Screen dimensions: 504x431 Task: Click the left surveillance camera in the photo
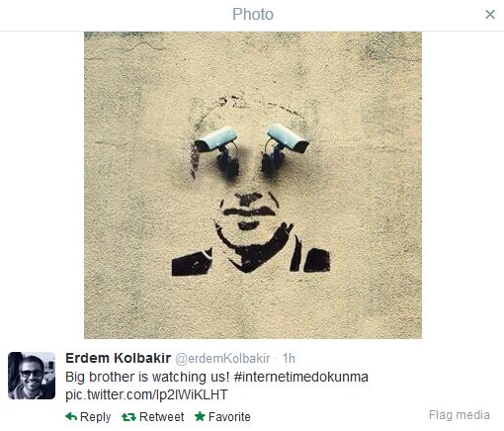[216, 145]
